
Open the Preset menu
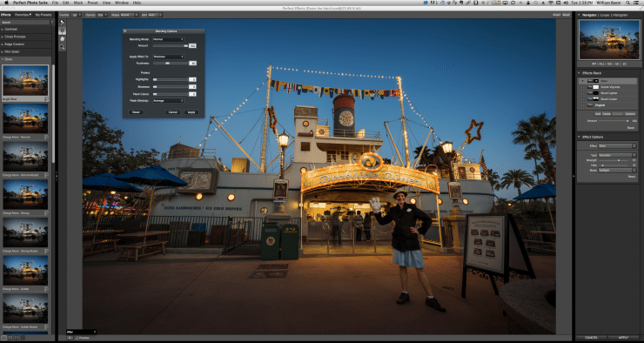(93, 3)
